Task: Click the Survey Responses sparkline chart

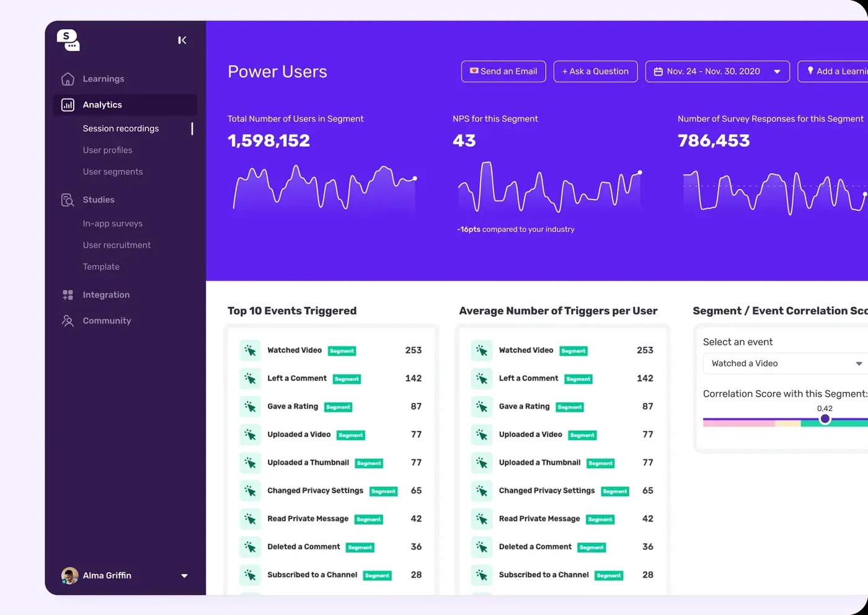Action: 775,192
